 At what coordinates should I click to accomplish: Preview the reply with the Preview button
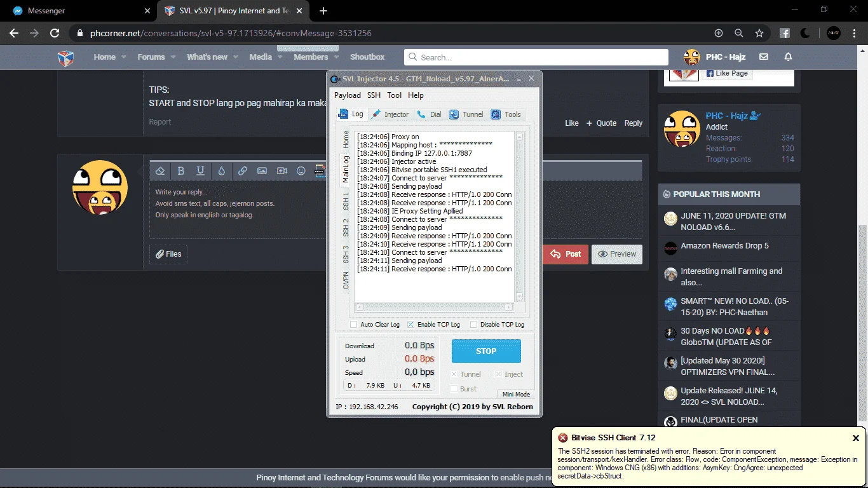617,254
